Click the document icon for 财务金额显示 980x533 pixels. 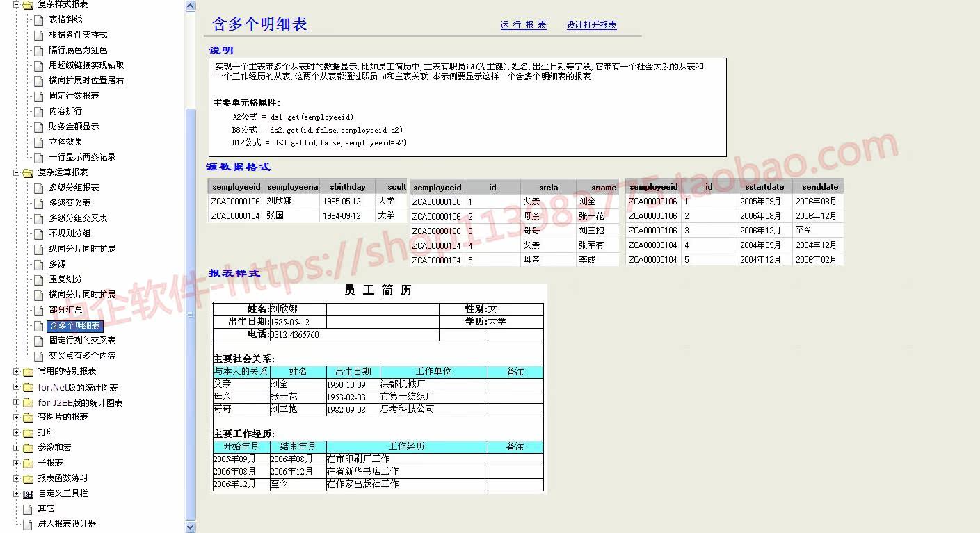[x=39, y=126]
